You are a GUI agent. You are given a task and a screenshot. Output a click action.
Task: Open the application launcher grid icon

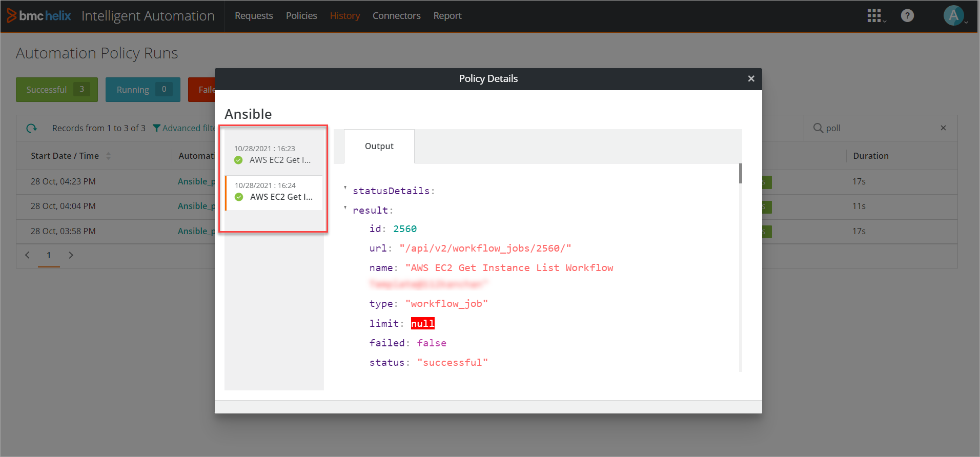pyautogui.click(x=874, y=16)
